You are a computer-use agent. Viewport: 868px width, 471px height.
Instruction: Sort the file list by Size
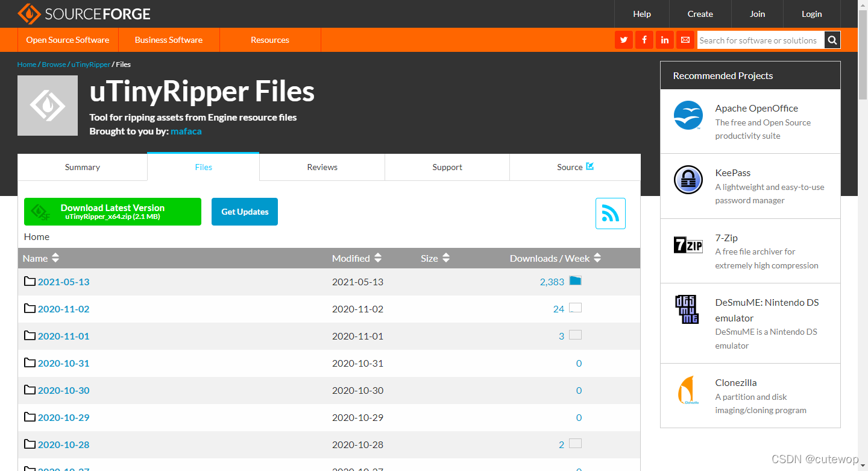click(x=435, y=258)
